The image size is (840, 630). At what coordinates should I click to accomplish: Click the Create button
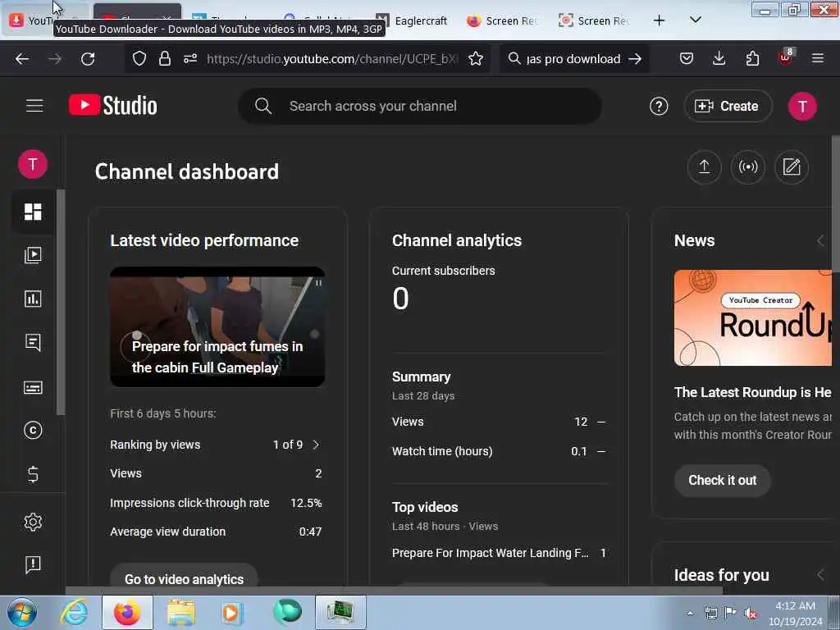pos(728,106)
